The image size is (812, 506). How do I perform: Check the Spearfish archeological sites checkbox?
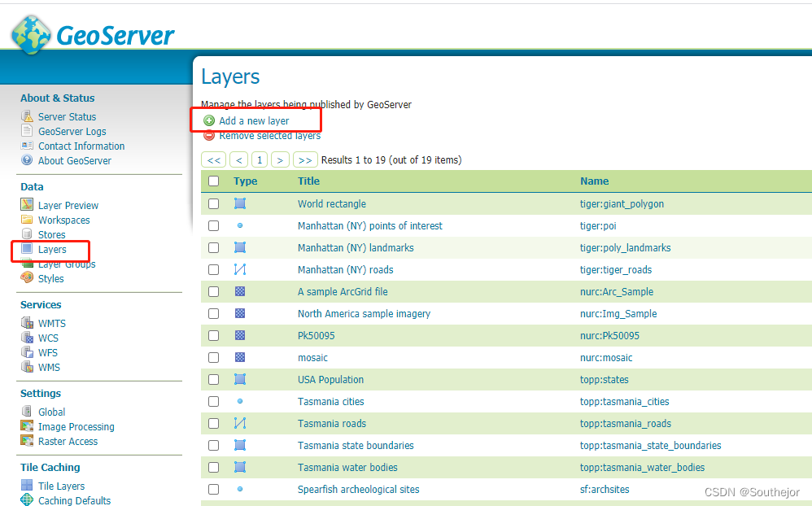(213, 489)
